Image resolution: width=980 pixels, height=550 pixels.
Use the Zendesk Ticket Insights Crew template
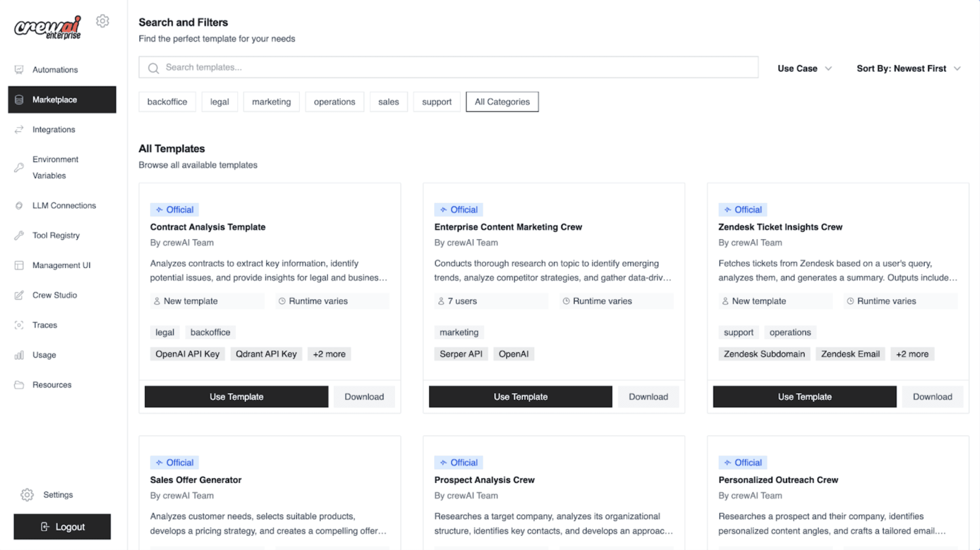click(804, 396)
